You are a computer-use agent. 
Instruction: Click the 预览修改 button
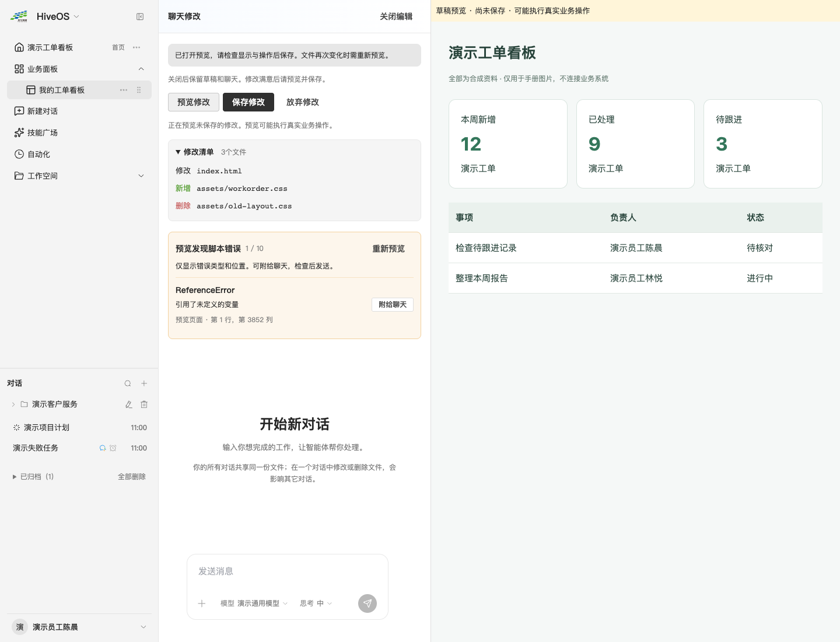pyautogui.click(x=194, y=102)
